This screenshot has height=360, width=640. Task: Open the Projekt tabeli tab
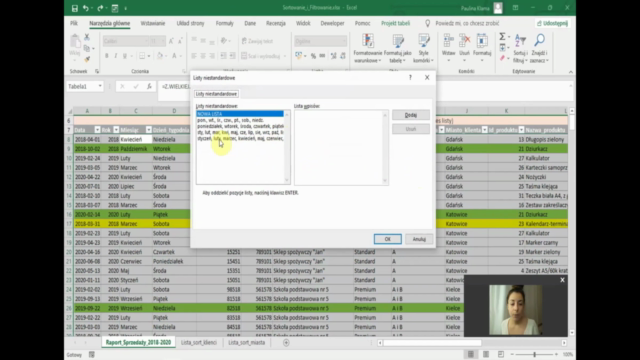click(x=396, y=23)
